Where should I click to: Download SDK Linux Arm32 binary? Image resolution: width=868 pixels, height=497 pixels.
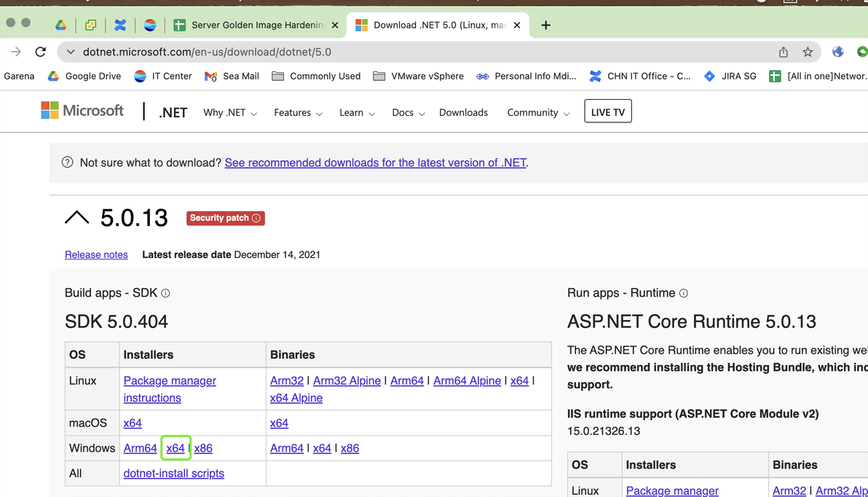287,380
